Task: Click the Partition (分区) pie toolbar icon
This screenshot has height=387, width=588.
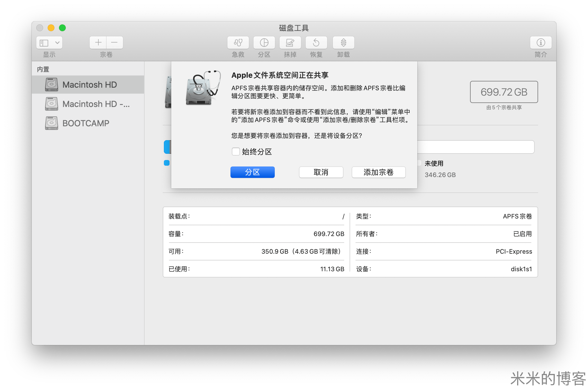Action: [264, 43]
